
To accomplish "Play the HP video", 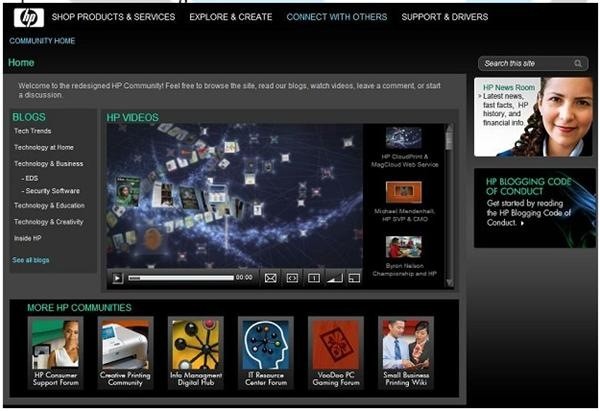I will pyautogui.click(x=117, y=278).
